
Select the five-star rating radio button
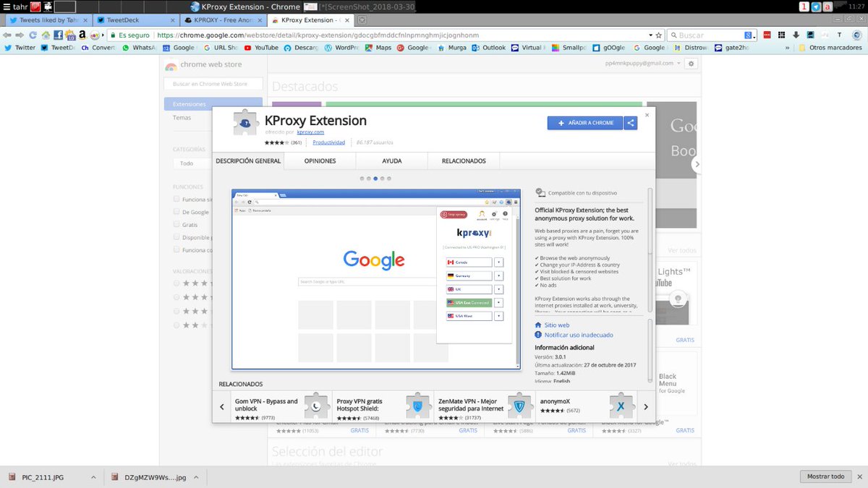pos(176,283)
